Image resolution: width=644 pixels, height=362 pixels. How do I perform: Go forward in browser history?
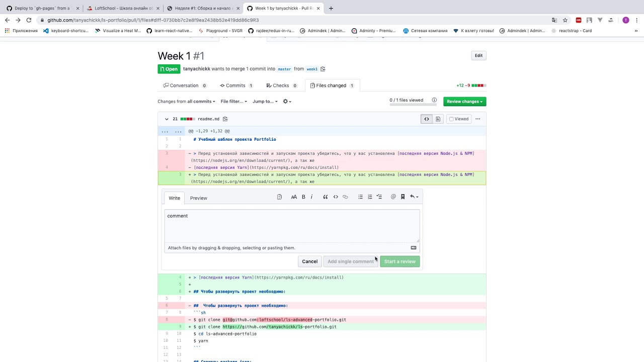tap(18, 20)
